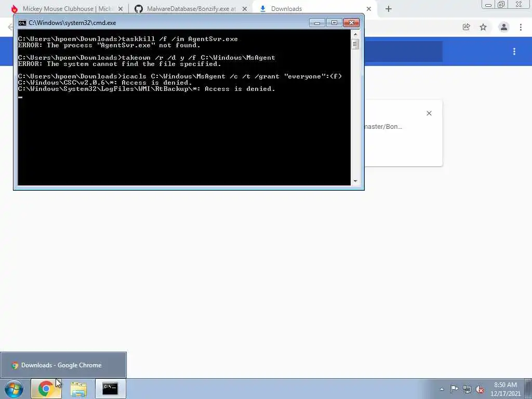Click the muted volume tray icon
532x399 pixels.
[x=480, y=389]
